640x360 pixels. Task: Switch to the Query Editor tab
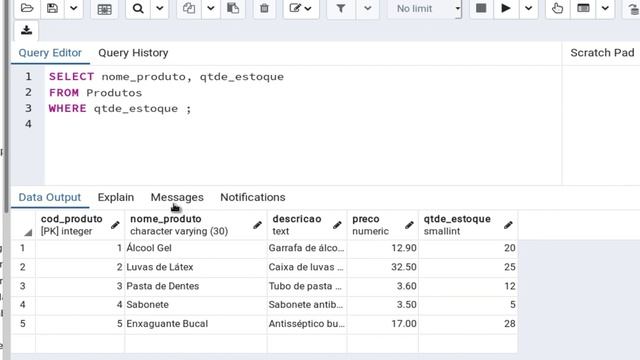[x=50, y=53]
